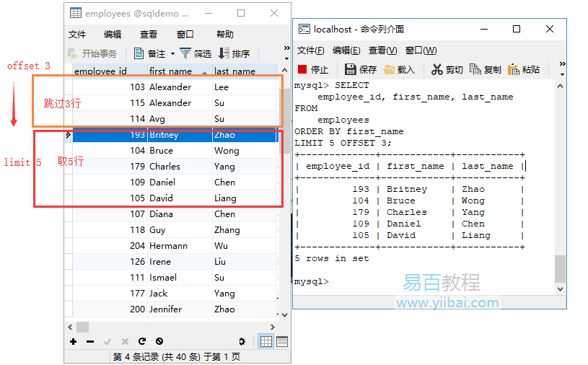Click the table vertical scrollbar down arrow
Image resolution: width=588 pixels, height=365 pixels.
tap(285, 315)
